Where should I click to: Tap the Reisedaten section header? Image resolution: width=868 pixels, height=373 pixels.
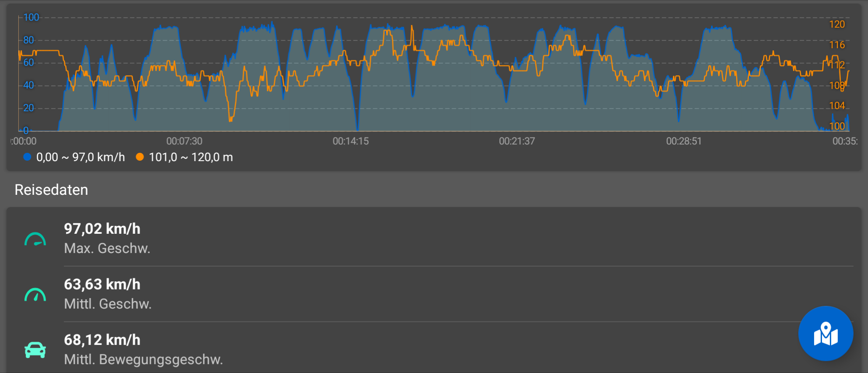[51, 190]
